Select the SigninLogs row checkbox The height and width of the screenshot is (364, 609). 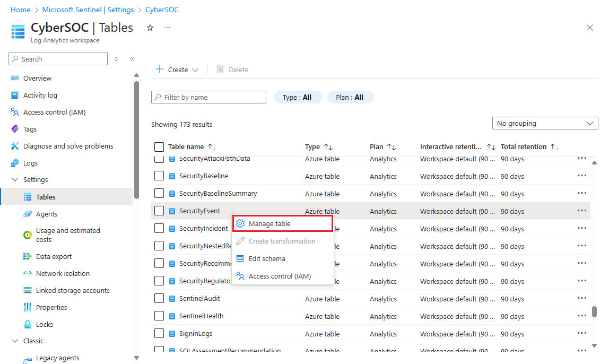pos(159,334)
